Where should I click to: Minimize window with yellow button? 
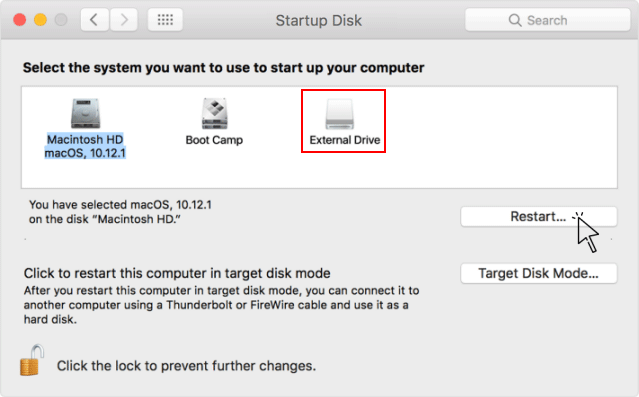click(x=40, y=20)
